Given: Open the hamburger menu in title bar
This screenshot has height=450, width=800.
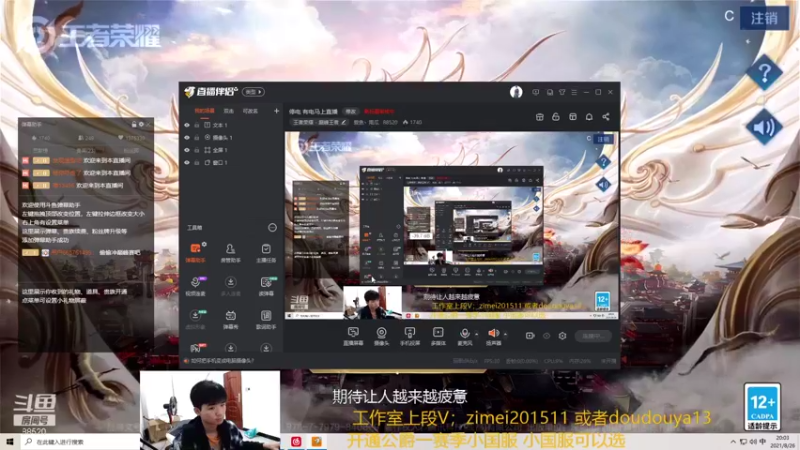Looking at the screenshot, I should [574, 92].
